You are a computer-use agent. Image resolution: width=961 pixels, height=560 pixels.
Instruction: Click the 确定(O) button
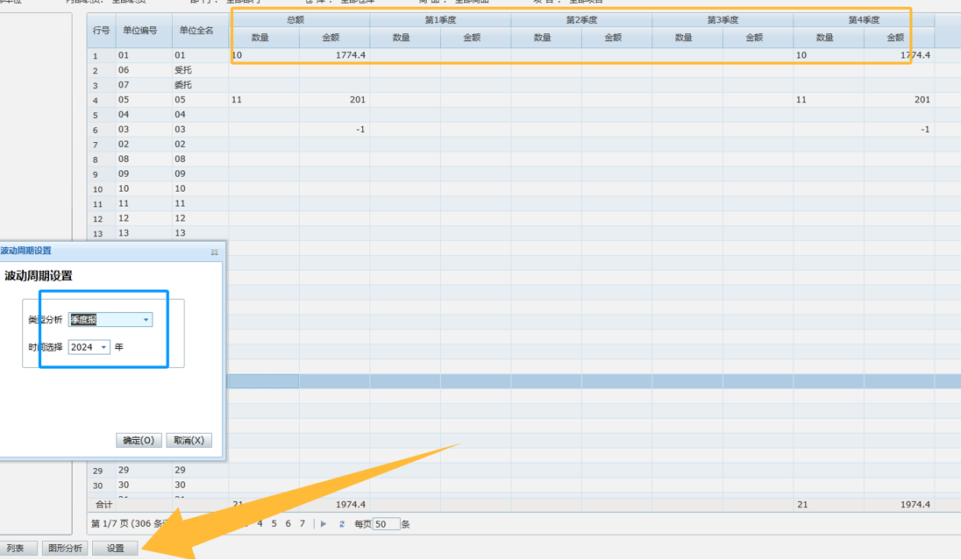139,440
